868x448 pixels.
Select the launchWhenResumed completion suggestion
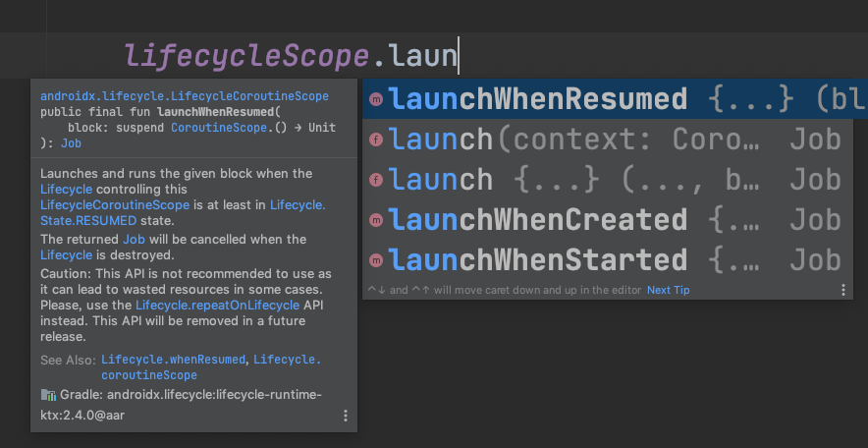538,99
